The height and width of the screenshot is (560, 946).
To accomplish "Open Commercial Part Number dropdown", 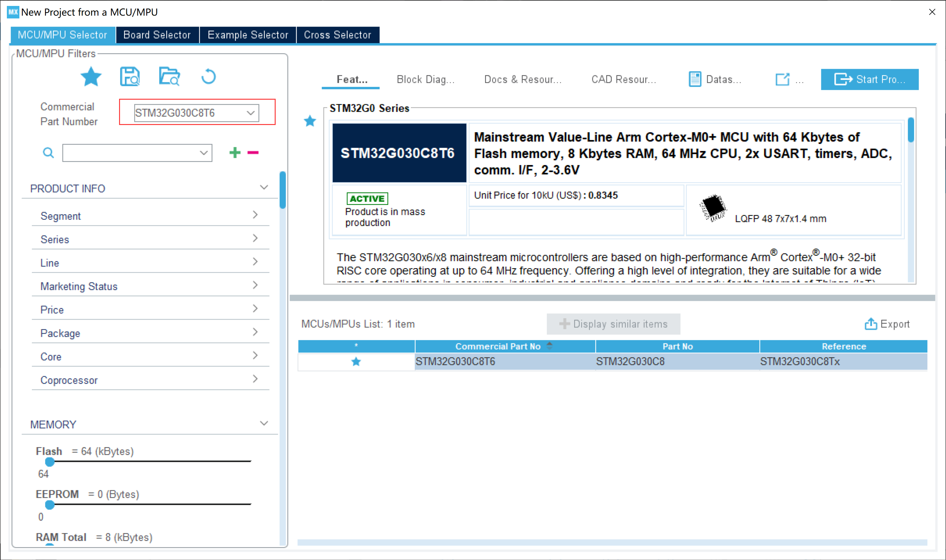I will pyautogui.click(x=251, y=113).
